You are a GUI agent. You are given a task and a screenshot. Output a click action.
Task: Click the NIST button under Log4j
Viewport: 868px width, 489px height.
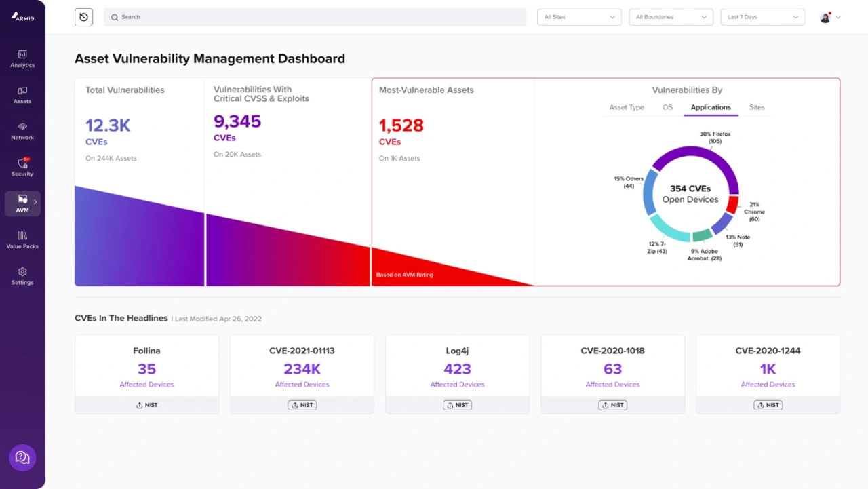[x=457, y=405]
